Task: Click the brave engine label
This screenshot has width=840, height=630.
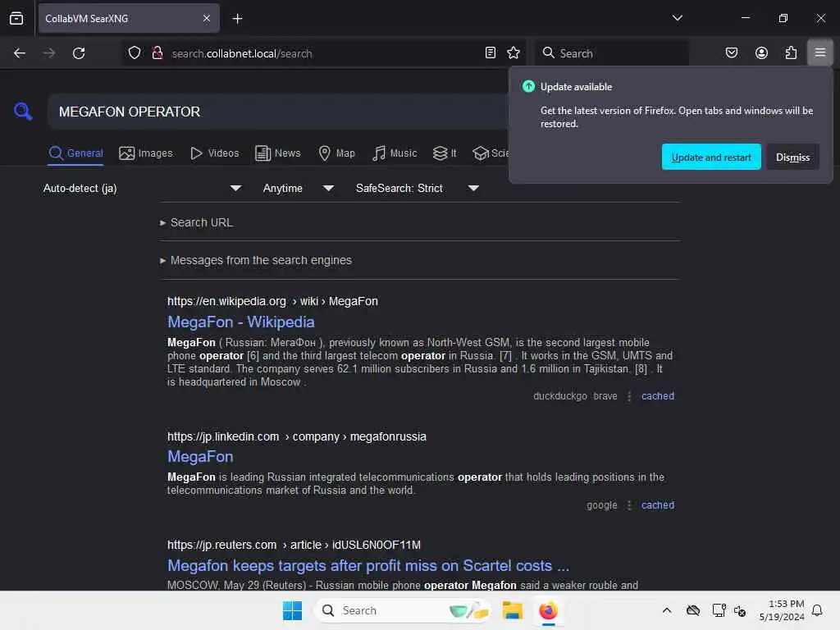Action: (x=605, y=396)
